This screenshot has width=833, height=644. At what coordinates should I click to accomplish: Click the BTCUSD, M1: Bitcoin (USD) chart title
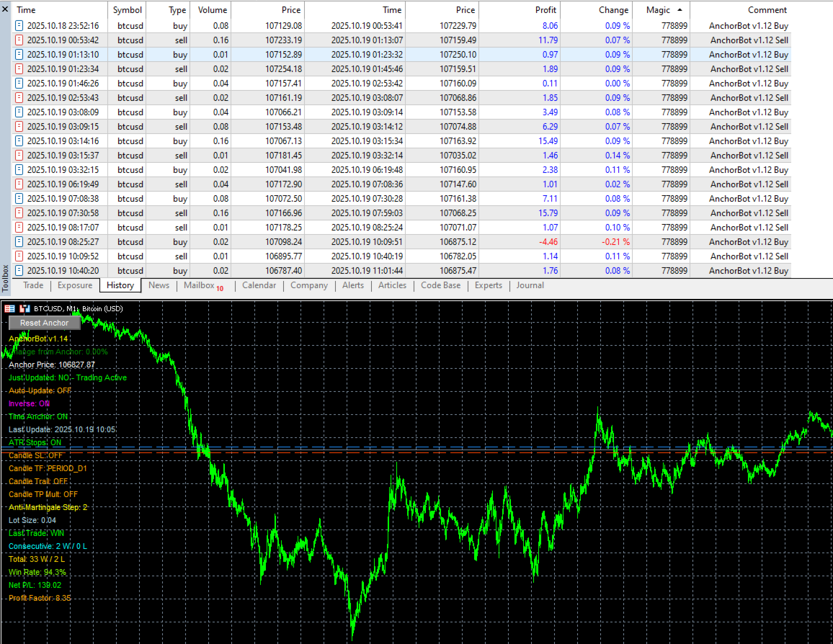coord(79,308)
